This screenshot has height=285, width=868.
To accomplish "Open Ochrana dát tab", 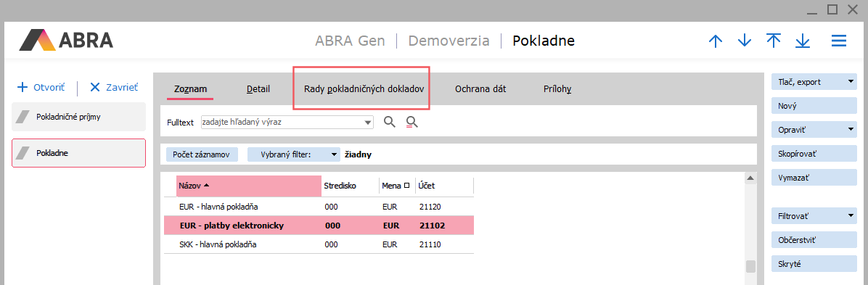I will [480, 88].
